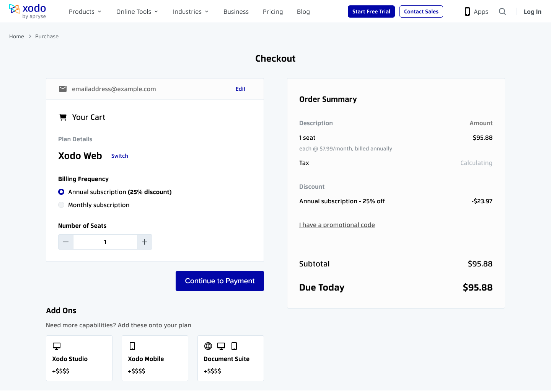Click the 'each @ $7.99/month, billed annually' text
The height and width of the screenshot is (392, 551).
pyautogui.click(x=346, y=149)
